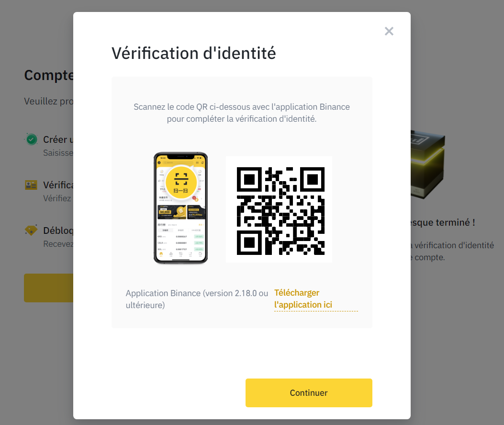Click the Application Binance version 2.18.0 text
Viewport: 504px width, 425px height.
click(x=197, y=299)
